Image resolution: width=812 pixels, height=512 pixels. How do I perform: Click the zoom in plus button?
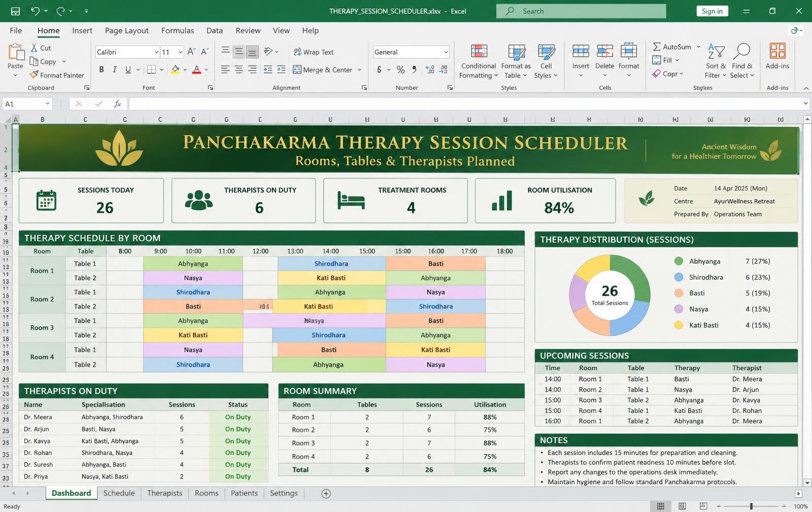click(x=784, y=506)
